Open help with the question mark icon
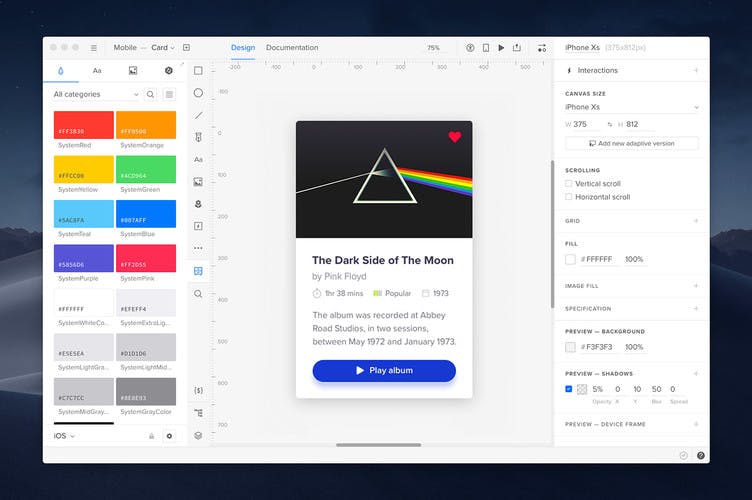Screen dimensions: 752x500 click(701, 455)
